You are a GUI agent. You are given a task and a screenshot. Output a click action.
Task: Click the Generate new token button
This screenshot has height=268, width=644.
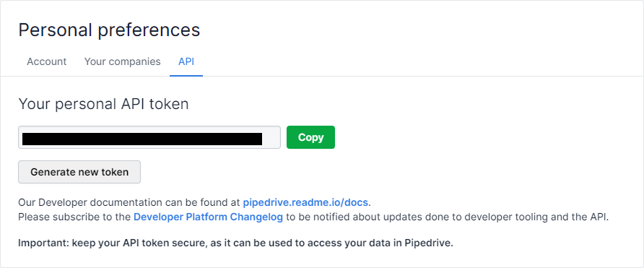(x=79, y=172)
